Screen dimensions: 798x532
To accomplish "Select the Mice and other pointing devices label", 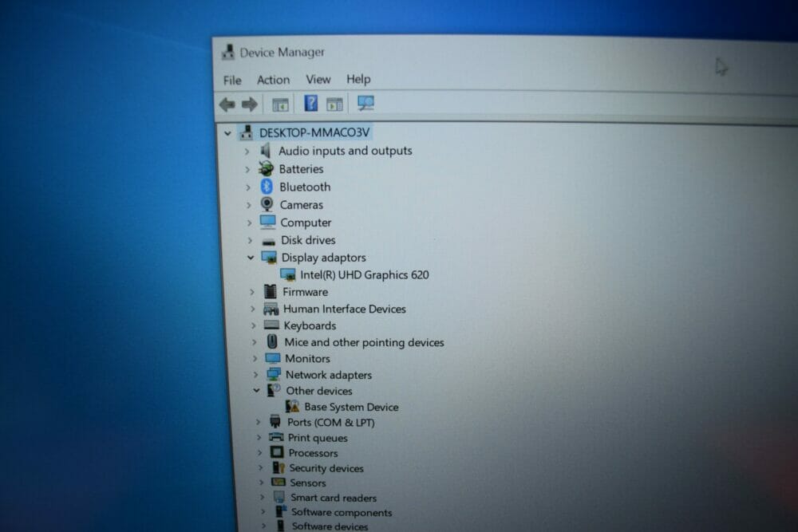I will click(x=365, y=342).
